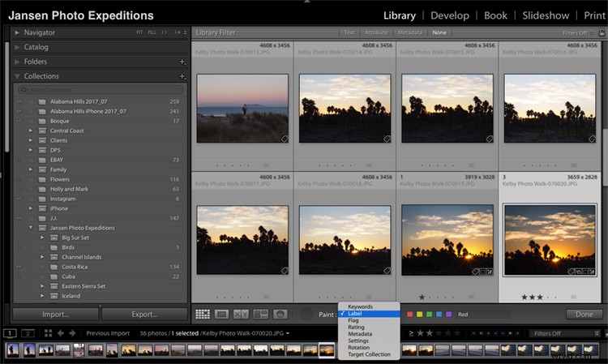Lock the Library Filter with padlock icon

[x=602, y=32]
